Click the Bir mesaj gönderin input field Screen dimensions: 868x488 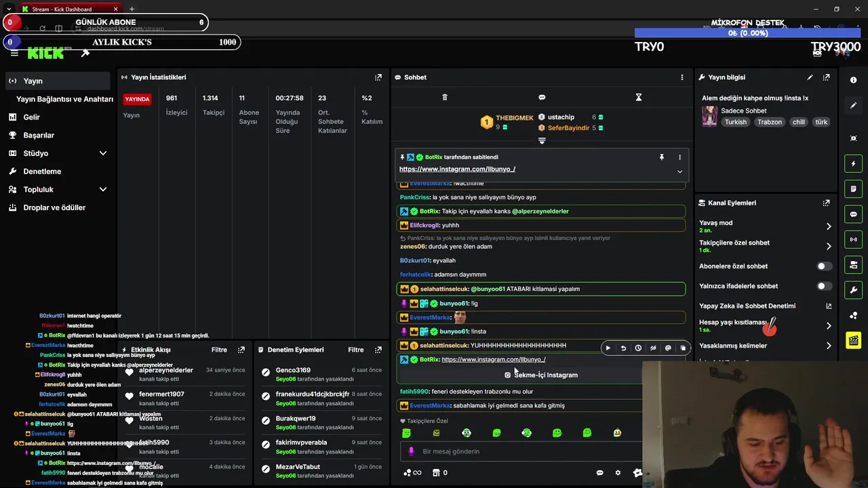[x=522, y=451]
